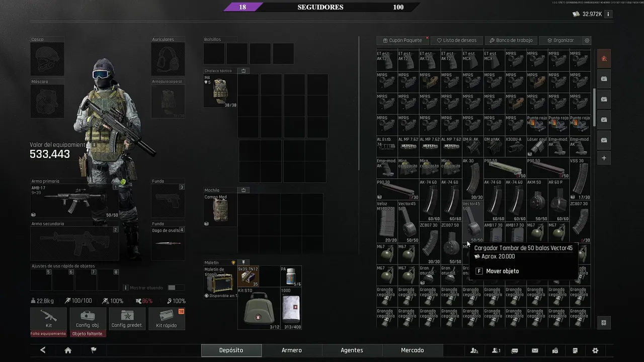The height and width of the screenshot is (362, 644).
Task: Select the Campo Med backpack item
Action: point(220,210)
